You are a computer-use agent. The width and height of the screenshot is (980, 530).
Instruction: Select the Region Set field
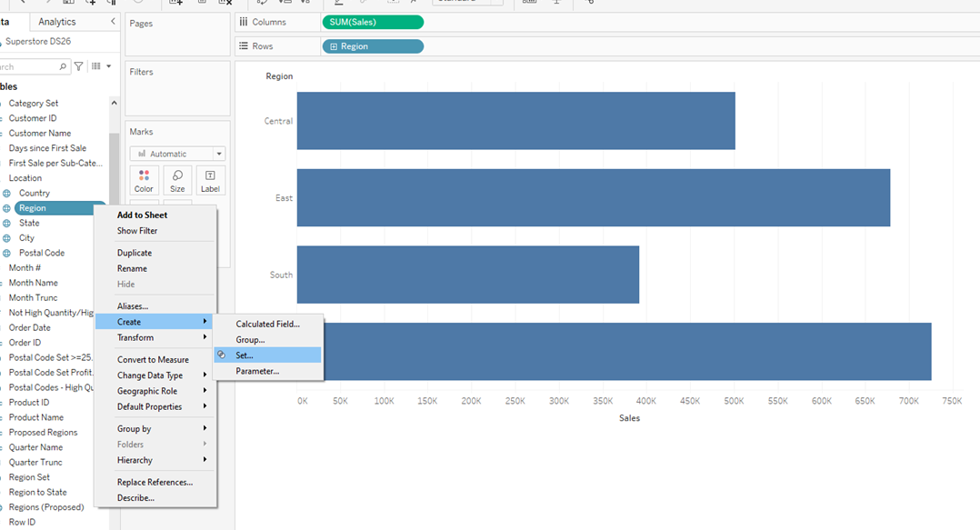point(29,477)
